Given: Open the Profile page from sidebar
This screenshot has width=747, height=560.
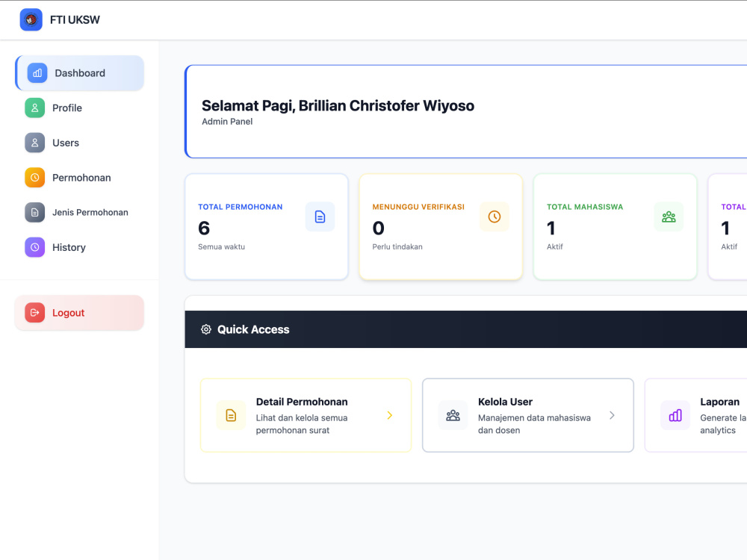Looking at the screenshot, I should pos(80,108).
